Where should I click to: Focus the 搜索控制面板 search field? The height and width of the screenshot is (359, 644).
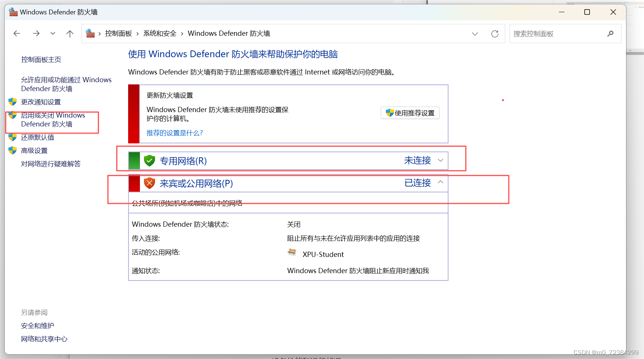565,34
